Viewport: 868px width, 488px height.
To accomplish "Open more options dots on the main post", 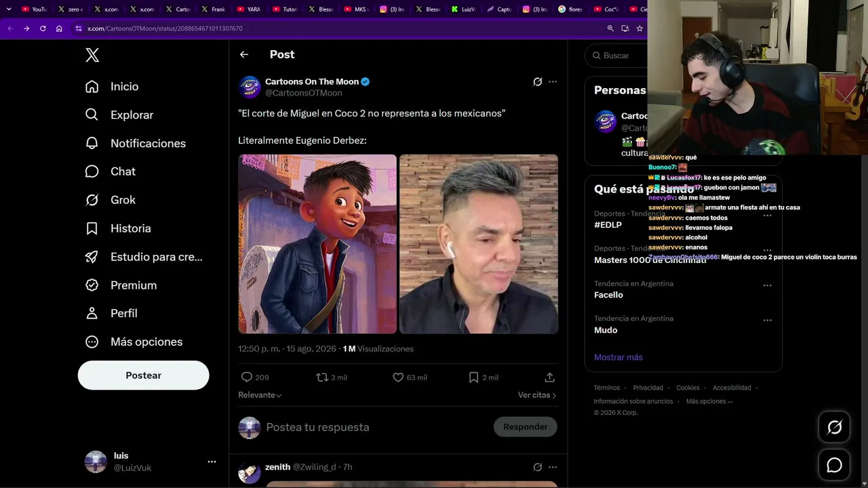I will pyautogui.click(x=553, y=82).
